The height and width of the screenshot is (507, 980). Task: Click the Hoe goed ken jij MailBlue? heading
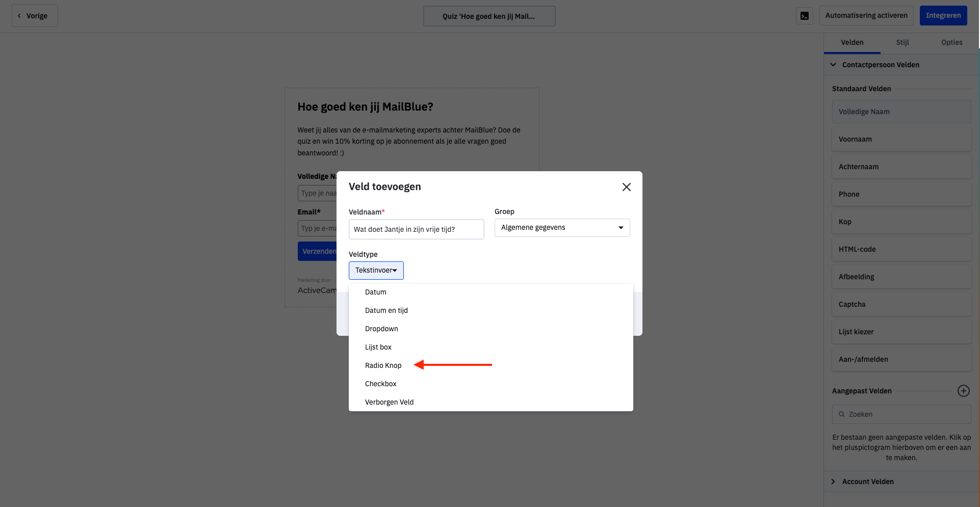[365, 106]
